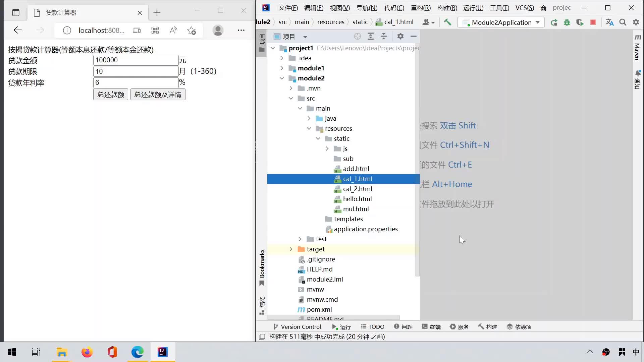Add page to favorites star icon
Viewport: 644px width, 362px height.
pyautogui.click(x=192, y=31)
